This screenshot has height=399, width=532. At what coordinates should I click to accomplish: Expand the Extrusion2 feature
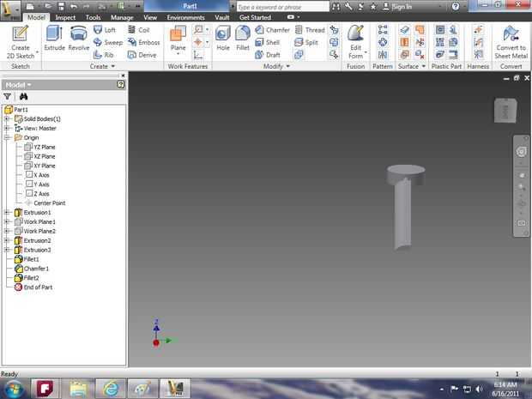pyautogui.click(x=7, y=240)
